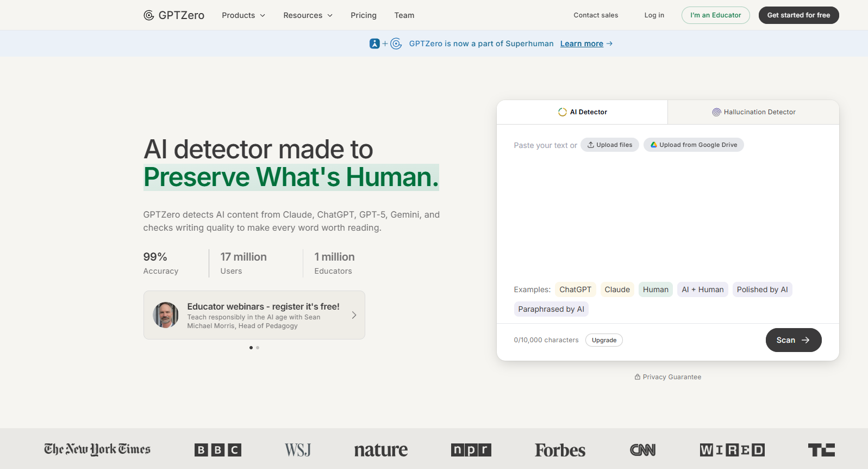
Task: Click 'Educator webinars - register it's free!' title
Action: [263, 306]
